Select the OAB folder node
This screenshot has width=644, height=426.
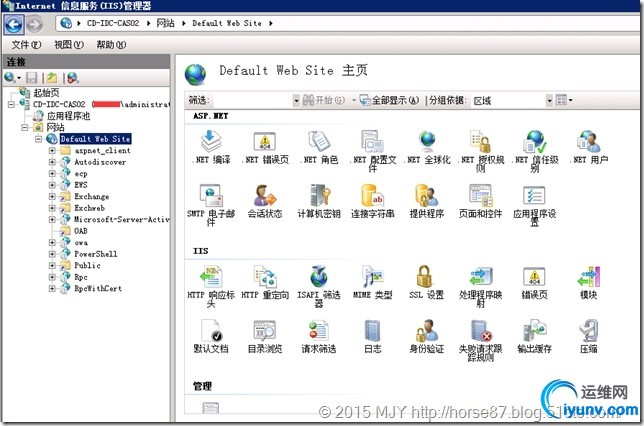pos(81,231)
